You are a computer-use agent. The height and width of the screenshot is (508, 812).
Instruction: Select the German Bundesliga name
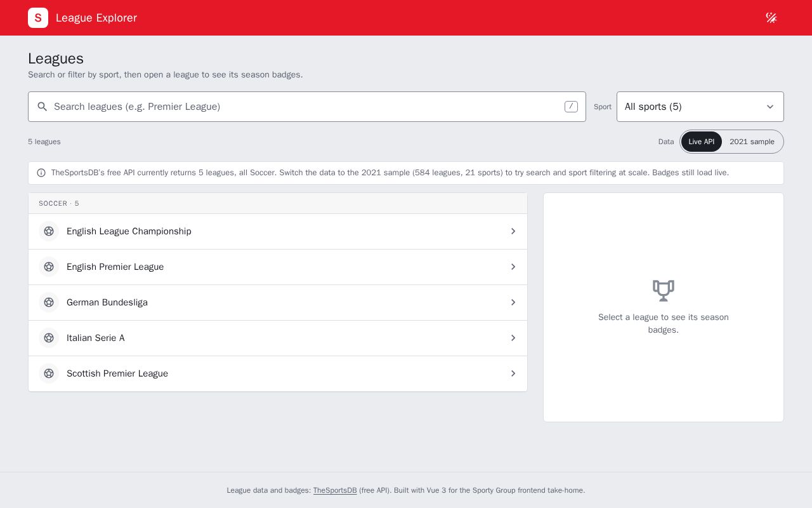(x=107, y=302)
